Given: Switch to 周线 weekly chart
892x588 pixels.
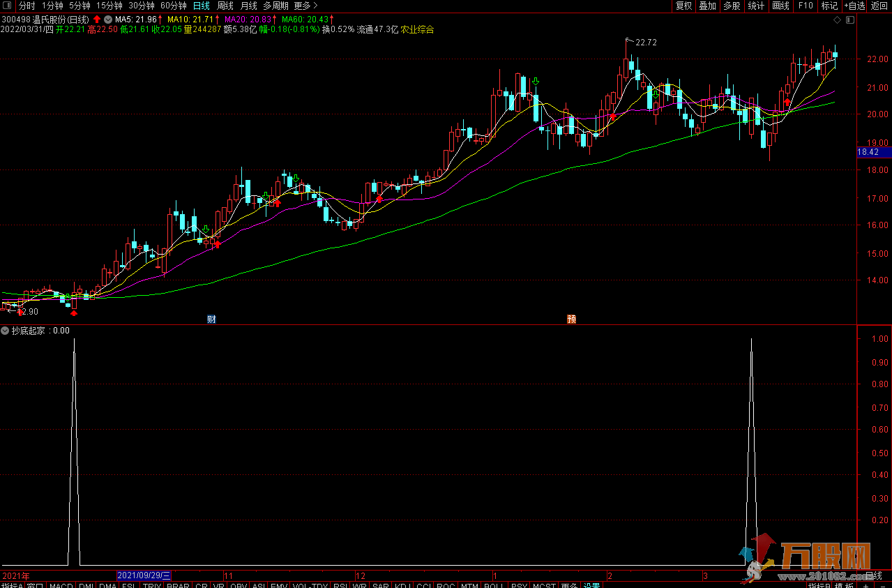Looking at the screenshot, I should [225, 6].
